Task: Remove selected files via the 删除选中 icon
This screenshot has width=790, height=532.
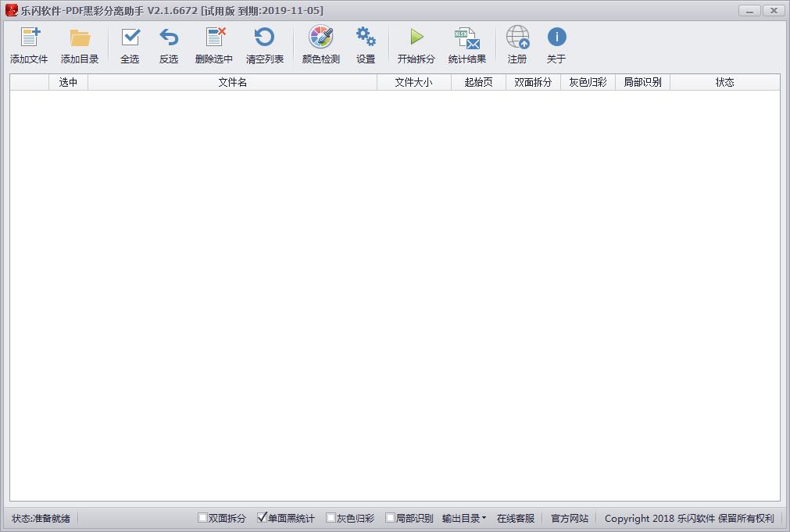Action: [x=215, y=44]
